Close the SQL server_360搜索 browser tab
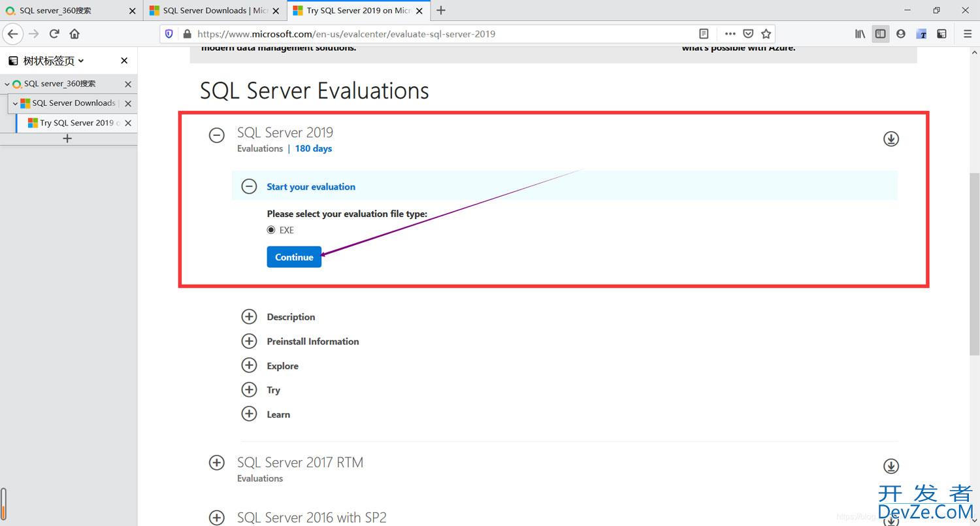Viewport: 980px width, 526px height. point(133,10)
